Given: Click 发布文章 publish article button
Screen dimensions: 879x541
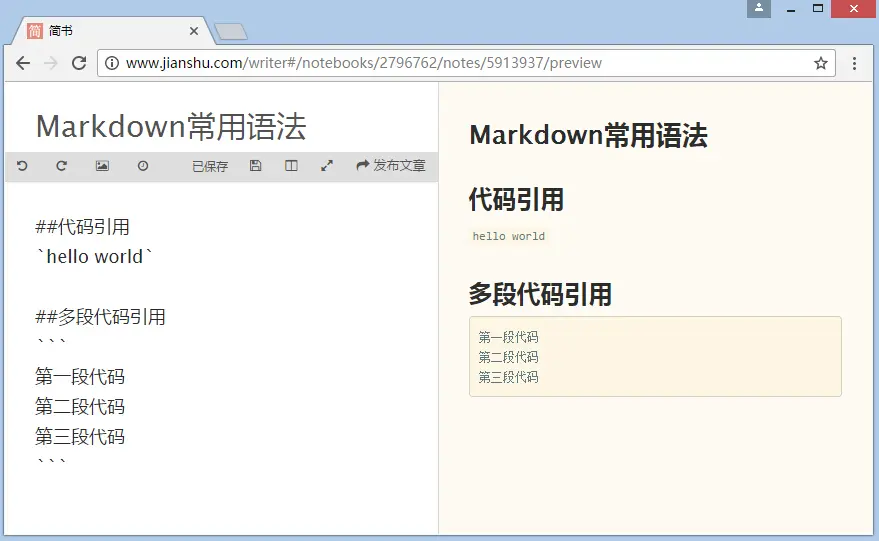Looking at the screenshot, I should coord(391,165).
